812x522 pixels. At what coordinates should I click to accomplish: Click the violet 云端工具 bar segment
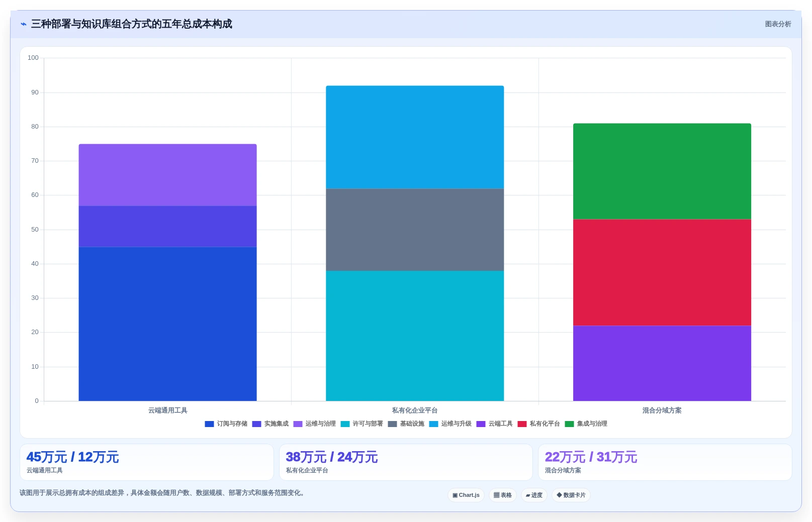coord(662,363)
